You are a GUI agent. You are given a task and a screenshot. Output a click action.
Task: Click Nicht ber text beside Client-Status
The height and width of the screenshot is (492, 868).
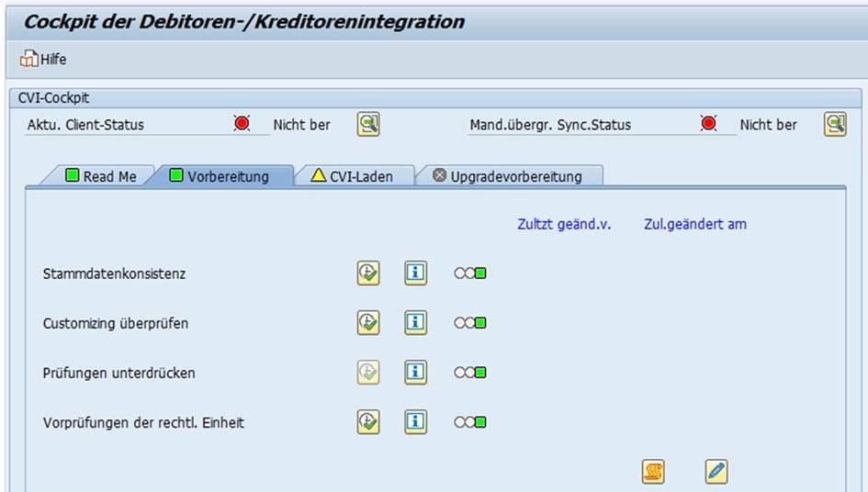[301, 125]
